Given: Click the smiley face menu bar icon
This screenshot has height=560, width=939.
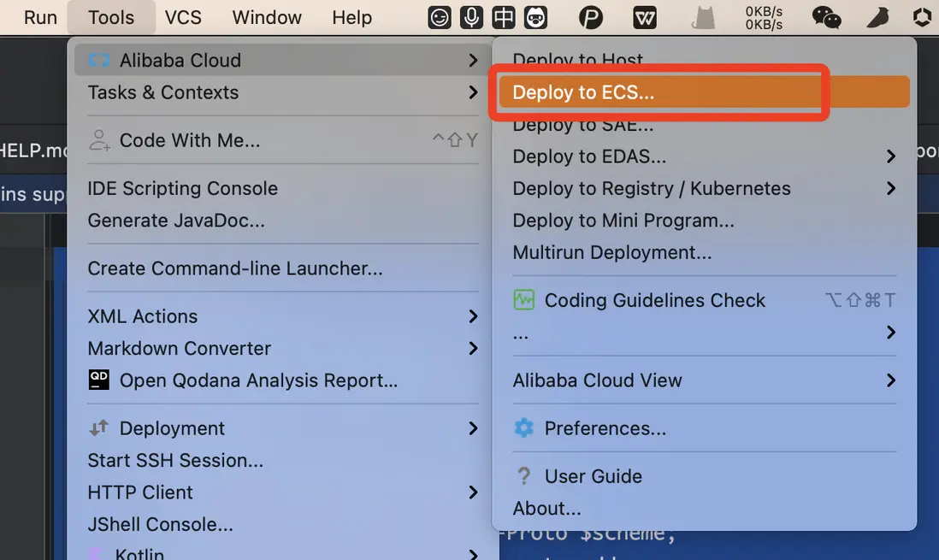Looking at the screenshot, I should 439,17.
